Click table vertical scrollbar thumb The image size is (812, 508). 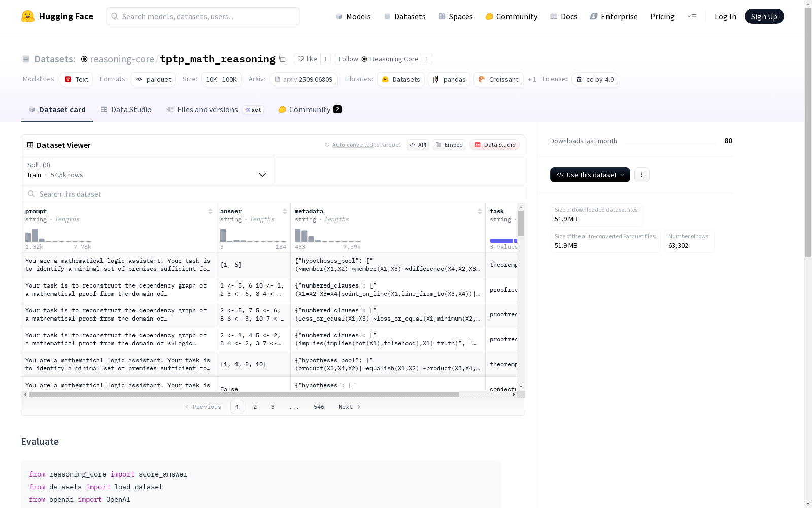[521, 223]
